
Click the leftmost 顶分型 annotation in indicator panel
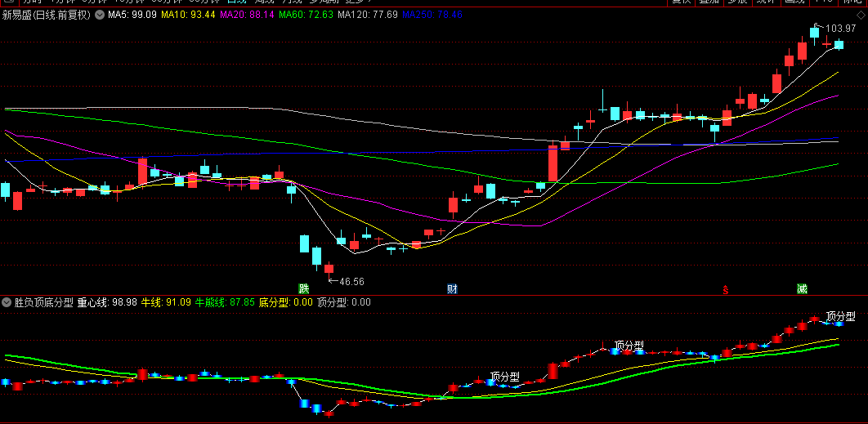[505, 377]
